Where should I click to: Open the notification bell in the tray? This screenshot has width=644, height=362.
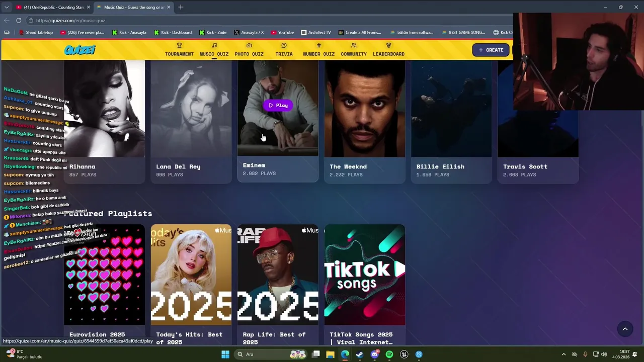[x=635, y=354]
